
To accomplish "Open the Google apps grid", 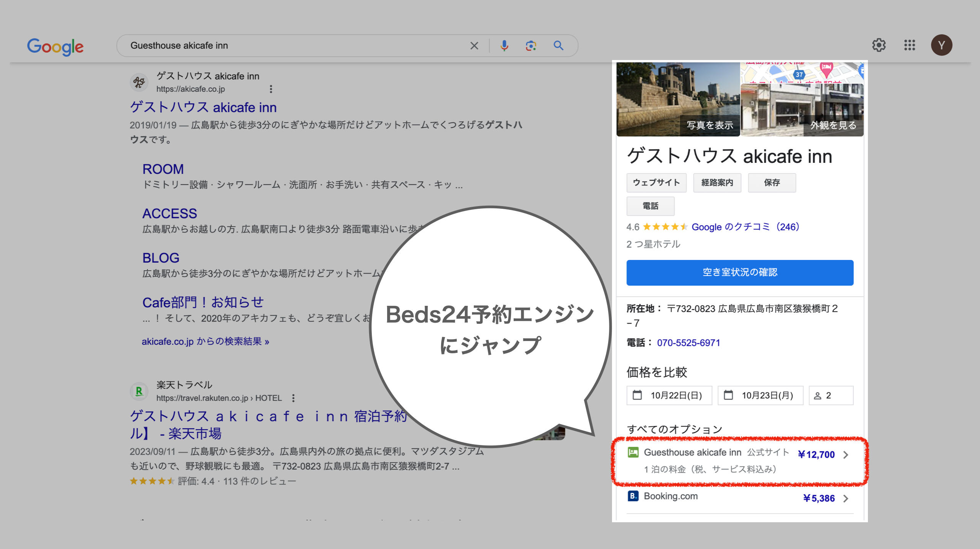I will (x=910, y=45).
